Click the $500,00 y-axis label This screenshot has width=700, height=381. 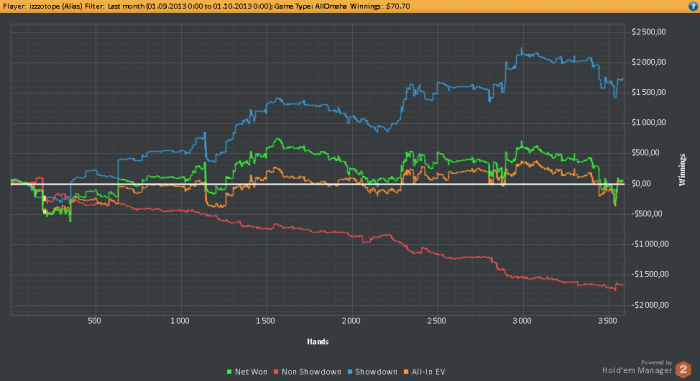pyautogui.click(x=646, y=153)
